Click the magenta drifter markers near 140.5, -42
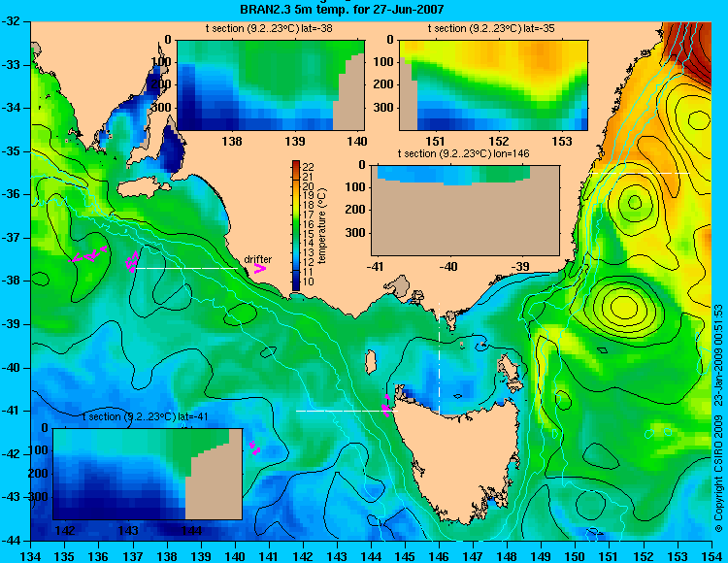 254,447
